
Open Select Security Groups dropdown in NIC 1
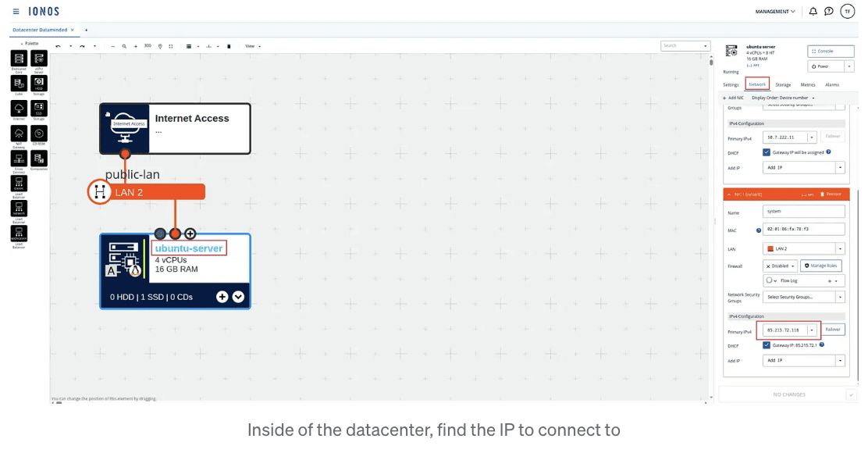coord(804,297)
